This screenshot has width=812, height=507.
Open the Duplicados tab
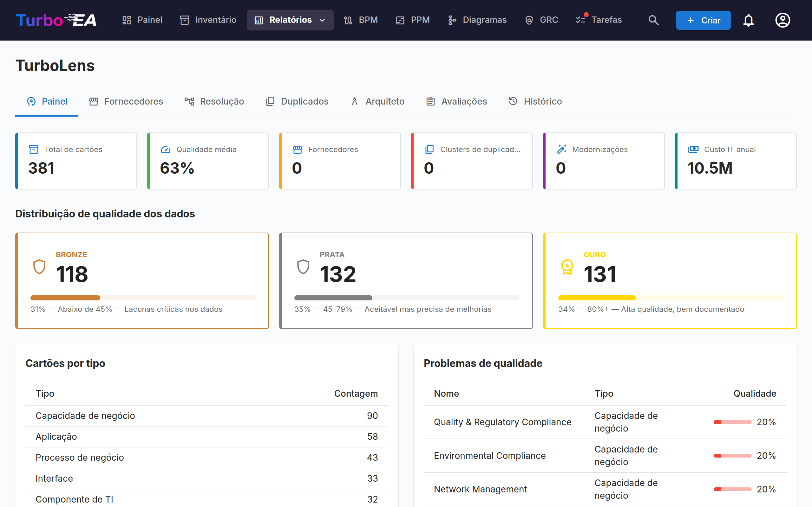(297, 101)
